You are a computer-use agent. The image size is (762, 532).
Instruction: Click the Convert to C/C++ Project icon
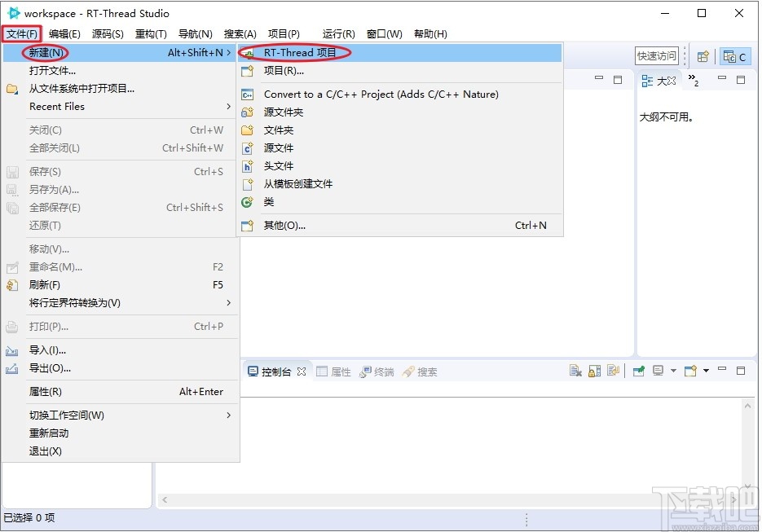pos(248,95)
